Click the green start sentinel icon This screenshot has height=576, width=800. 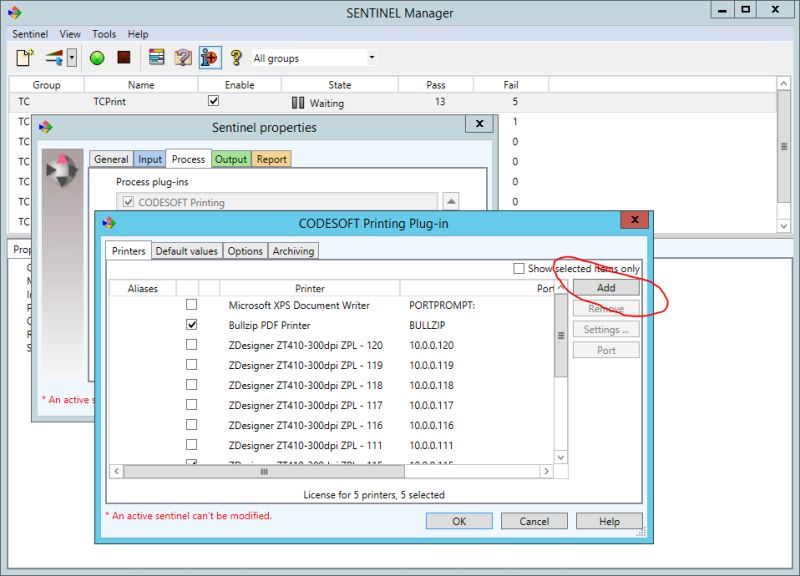click(x=97, y=58)
